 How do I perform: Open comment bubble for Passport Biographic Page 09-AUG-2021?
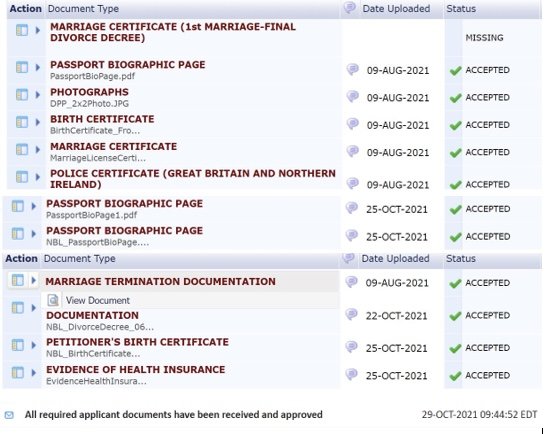[x=352, y=69]
